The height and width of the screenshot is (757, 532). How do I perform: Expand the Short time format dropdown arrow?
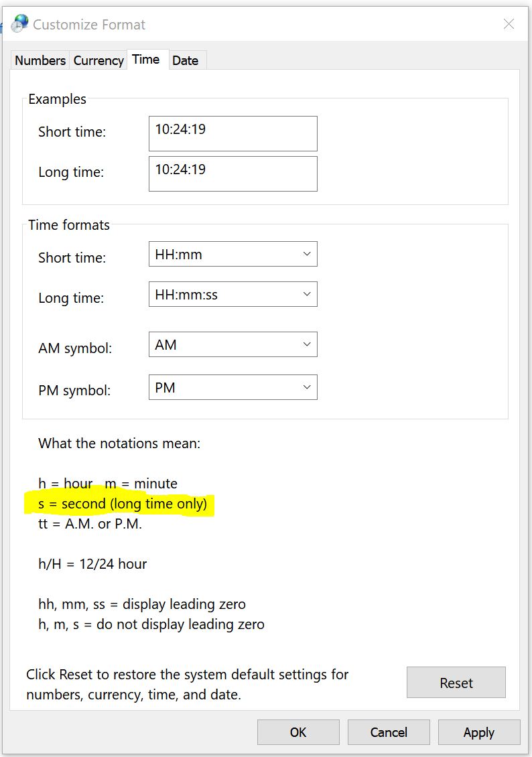(x=307, y=255)
